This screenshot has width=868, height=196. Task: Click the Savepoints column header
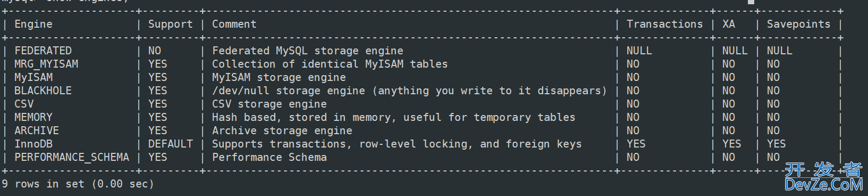coord(798,24)
